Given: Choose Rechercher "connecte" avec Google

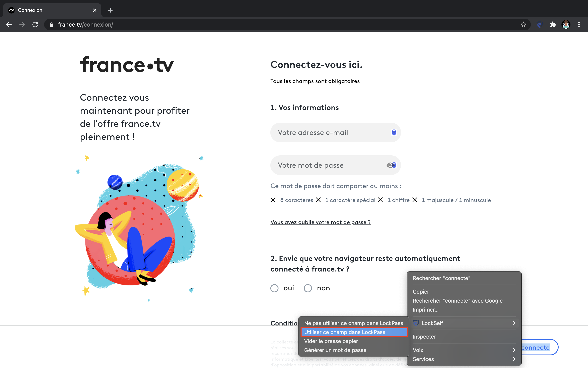Looking at the screenshot, I should click(464, 301).
